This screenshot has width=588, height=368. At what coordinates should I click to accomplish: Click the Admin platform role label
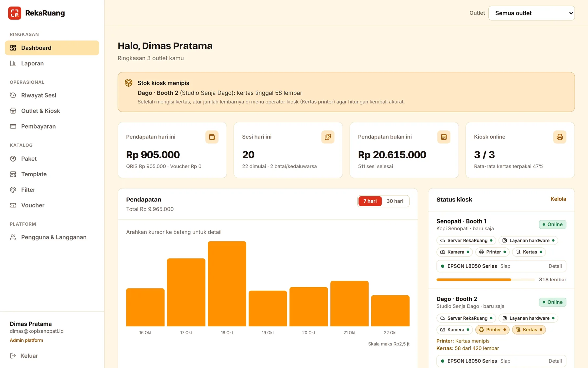point(26,340)
